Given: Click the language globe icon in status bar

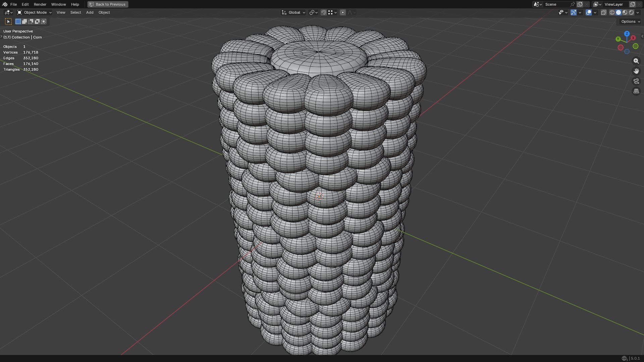Looking at the screenshot, I should [x=624, y=358].
